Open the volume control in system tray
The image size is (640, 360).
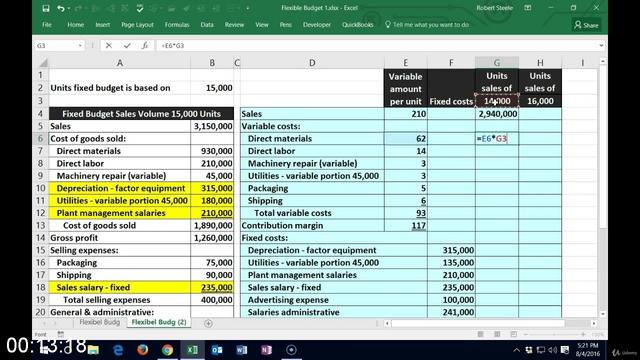[553, 350]
